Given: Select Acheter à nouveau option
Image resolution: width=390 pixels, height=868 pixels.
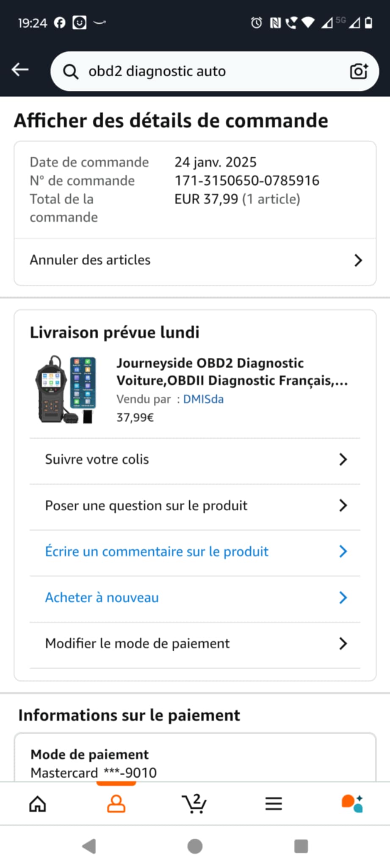Looking at the screenshot, I should (195, 598).
